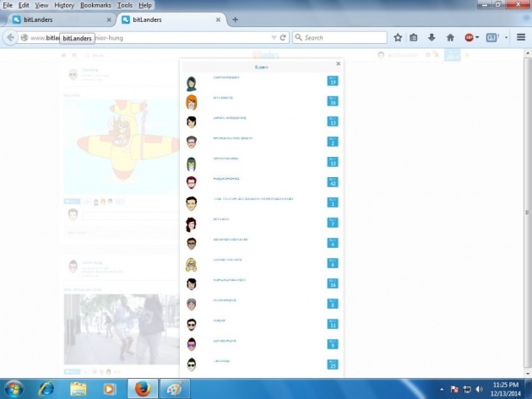Viewport: 532px width, 399px height.
Task: Click the buzz score 19 badge
Action: tap(333, 81)
